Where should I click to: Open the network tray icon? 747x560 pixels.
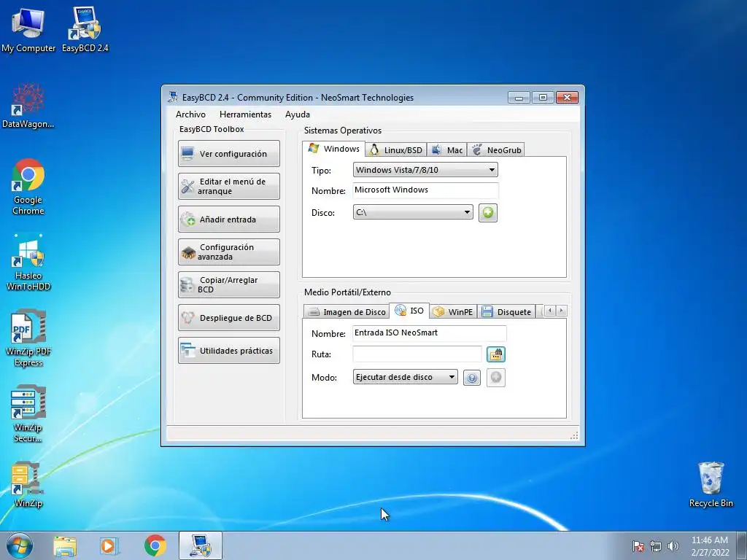tap(656, 546)
